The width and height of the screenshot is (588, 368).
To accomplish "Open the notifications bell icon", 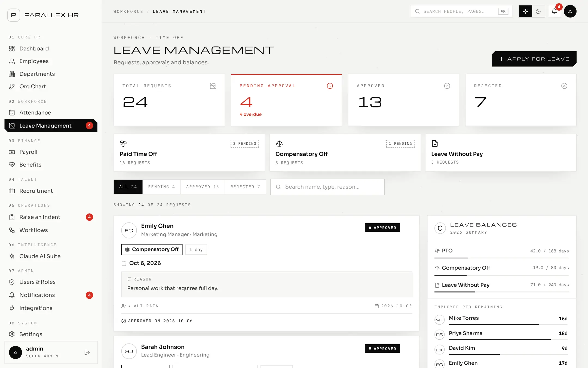I will coord(554,11).
